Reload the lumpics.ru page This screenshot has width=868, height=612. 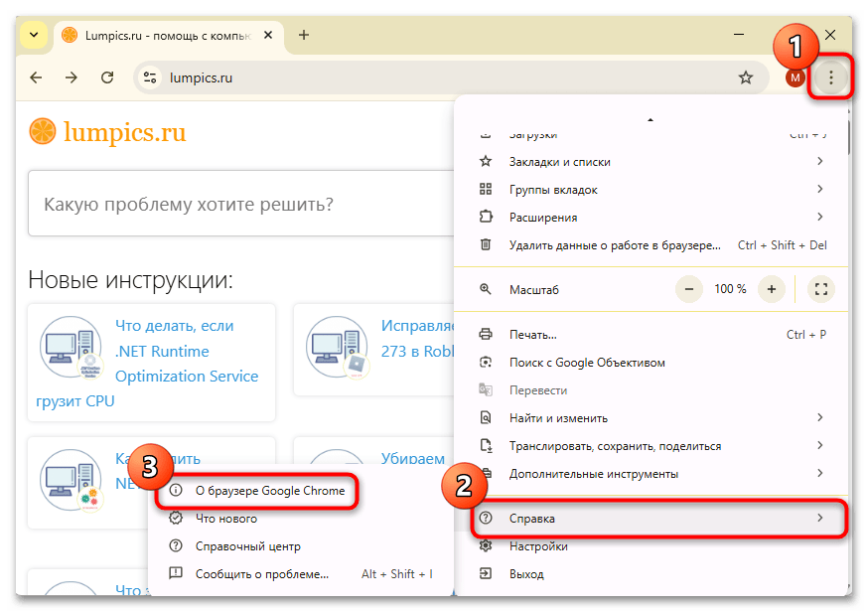click(107, 77)
